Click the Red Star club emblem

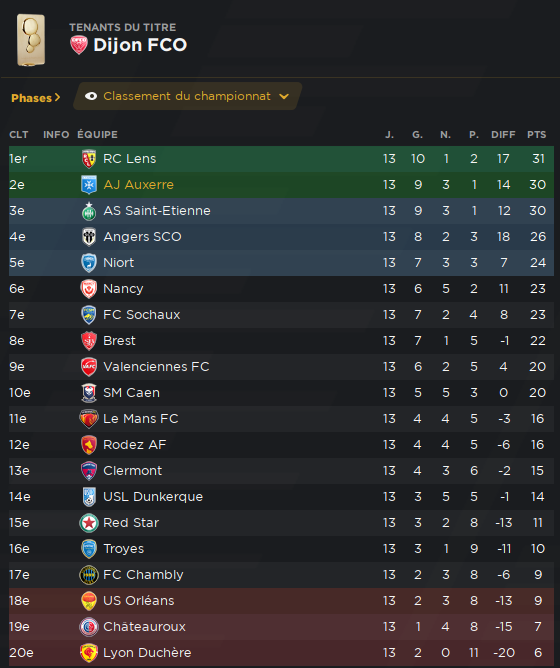89,523
